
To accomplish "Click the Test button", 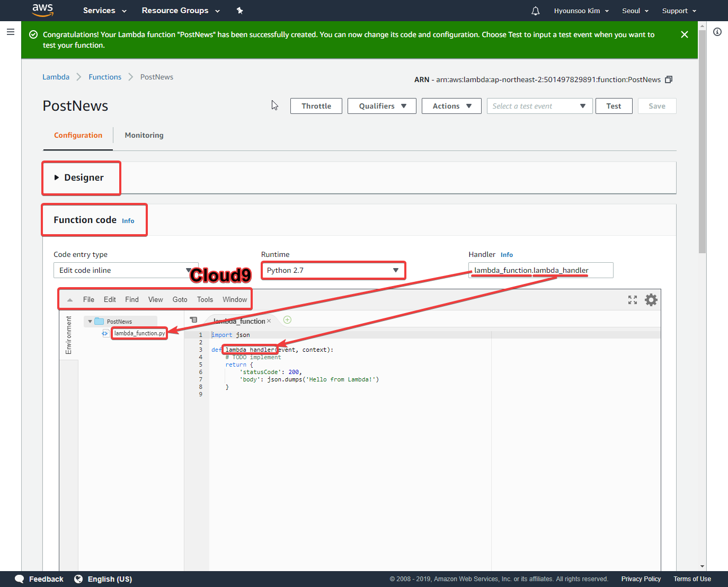I will (614, 106).
